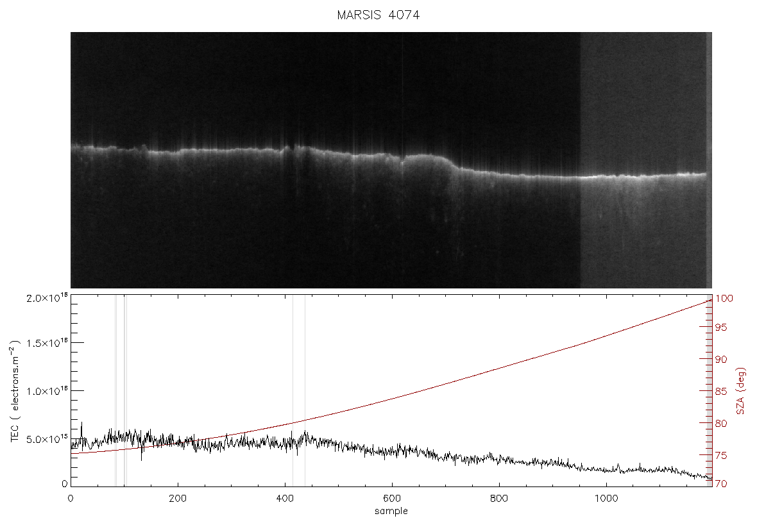Click the red SZA tick label 100
The height and width of the screenshot is (532, 757).
coord(724,299)
